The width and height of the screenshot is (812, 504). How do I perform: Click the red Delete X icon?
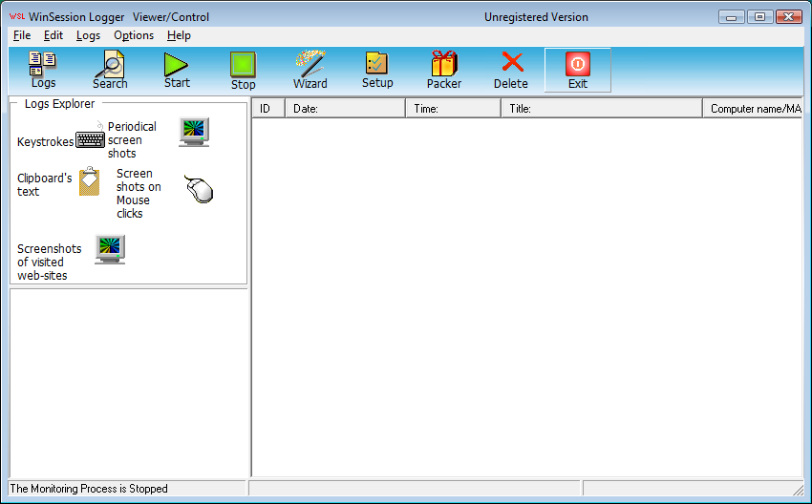[x=511, y=63]
